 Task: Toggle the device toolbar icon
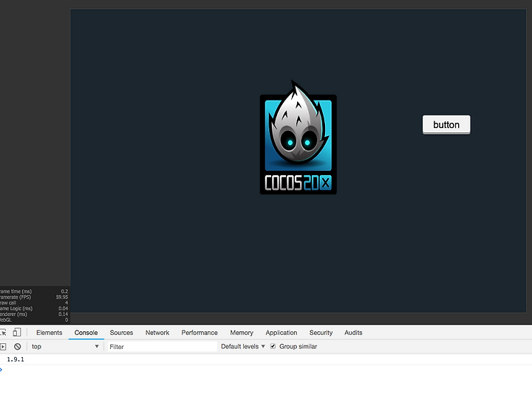(x=17, y=332)
